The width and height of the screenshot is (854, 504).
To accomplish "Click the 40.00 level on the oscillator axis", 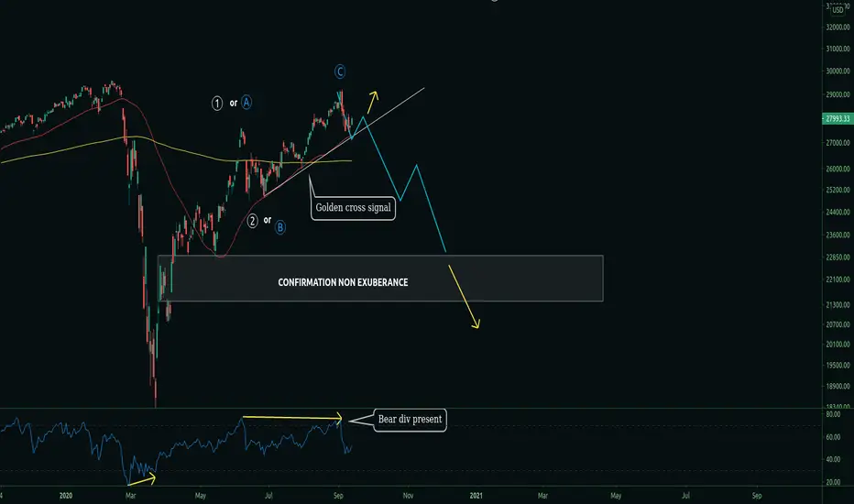I will (x=833, y=459).
